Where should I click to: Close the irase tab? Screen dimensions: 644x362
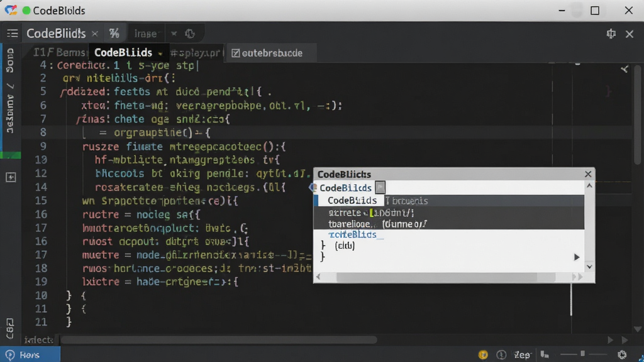(174, 34)
